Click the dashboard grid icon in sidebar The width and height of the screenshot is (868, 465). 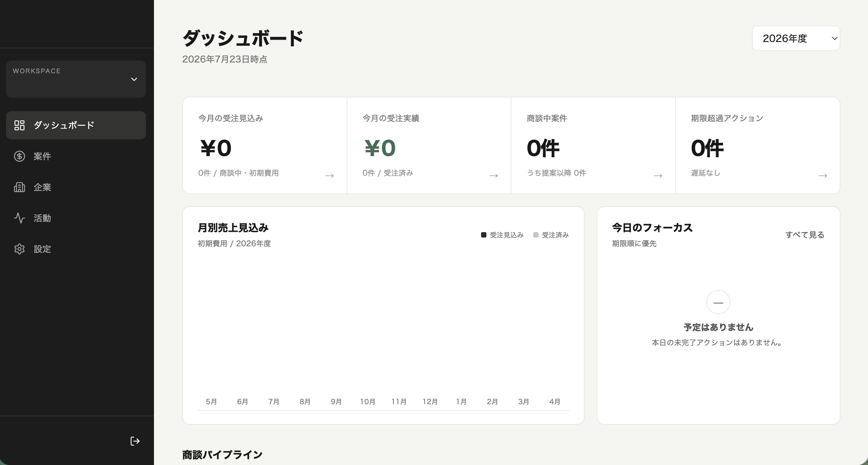[19, 125]
